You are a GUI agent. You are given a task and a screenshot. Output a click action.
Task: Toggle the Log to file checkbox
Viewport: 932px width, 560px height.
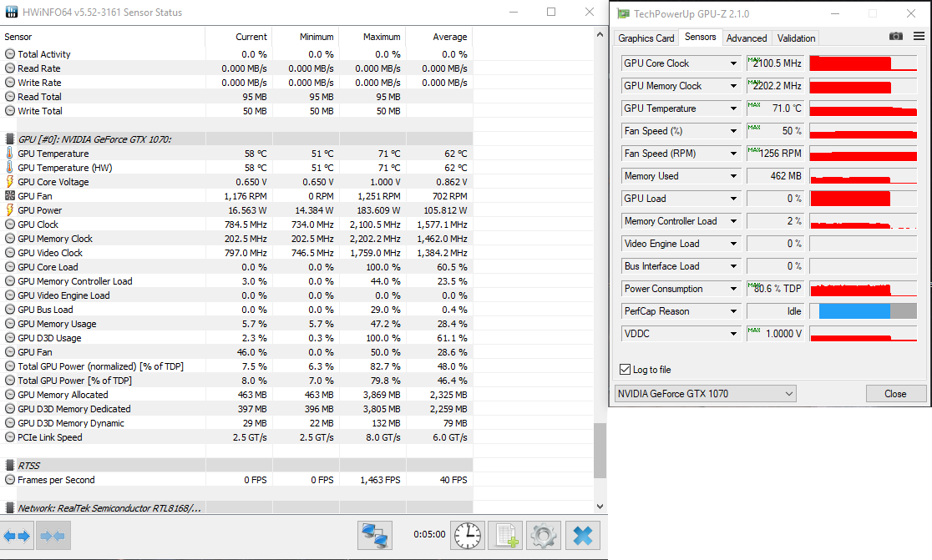[625, 370]
